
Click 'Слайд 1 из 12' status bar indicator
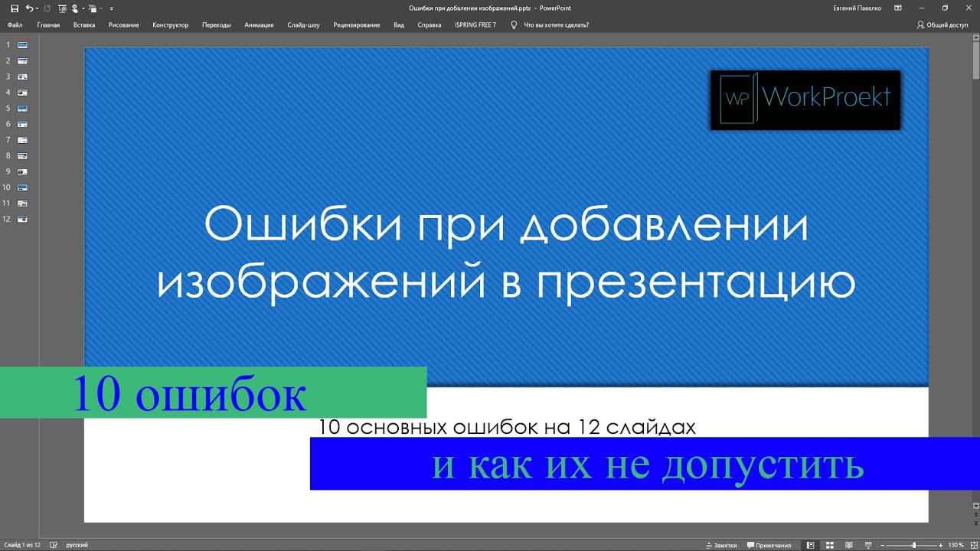pos(21,545)
